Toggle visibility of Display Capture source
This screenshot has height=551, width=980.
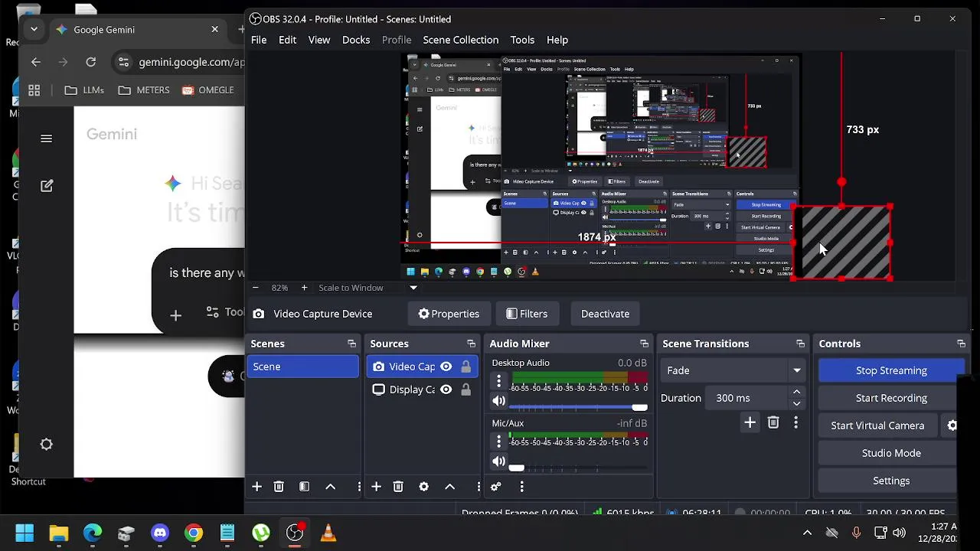[446, 390]
